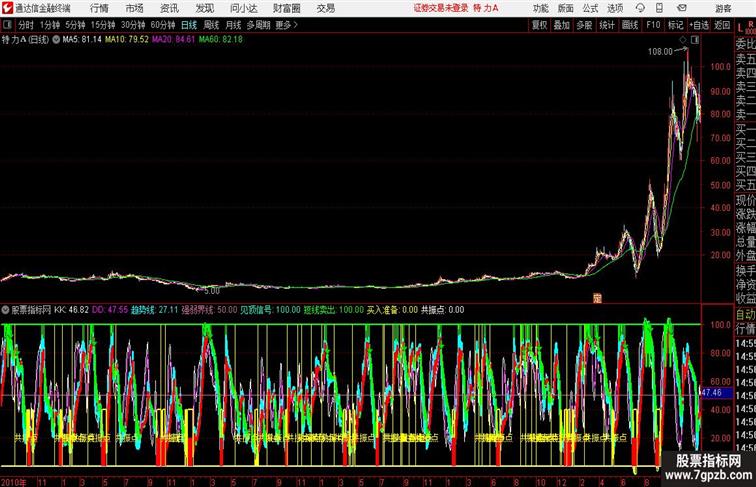
Task: Click the MA20: 84.61 value
Action: (x=174, y=40)
